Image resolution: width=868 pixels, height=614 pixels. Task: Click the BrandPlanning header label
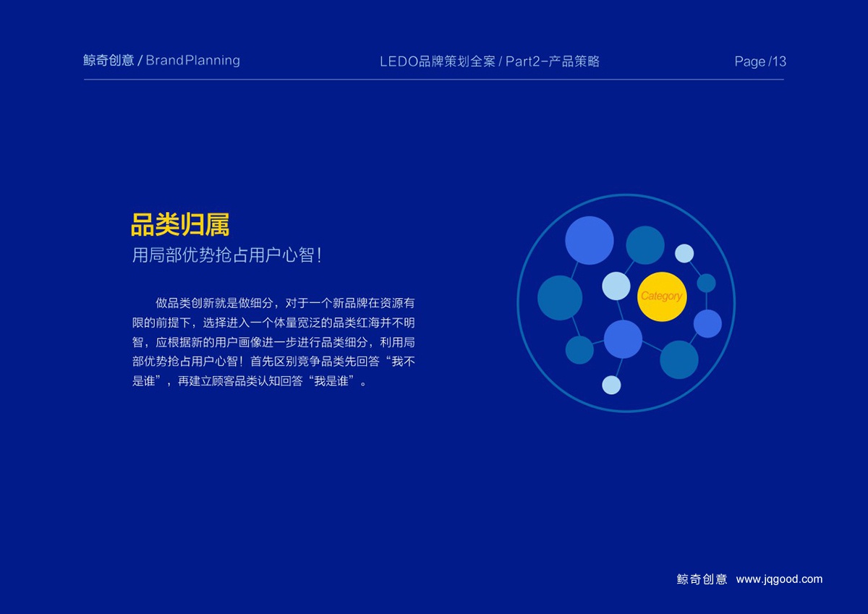(x=192, y=61)
